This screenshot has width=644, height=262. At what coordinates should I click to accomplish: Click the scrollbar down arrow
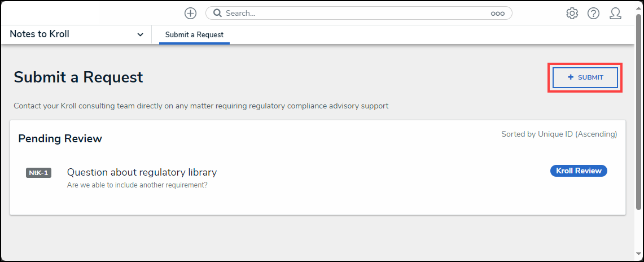tap(639, 257)
